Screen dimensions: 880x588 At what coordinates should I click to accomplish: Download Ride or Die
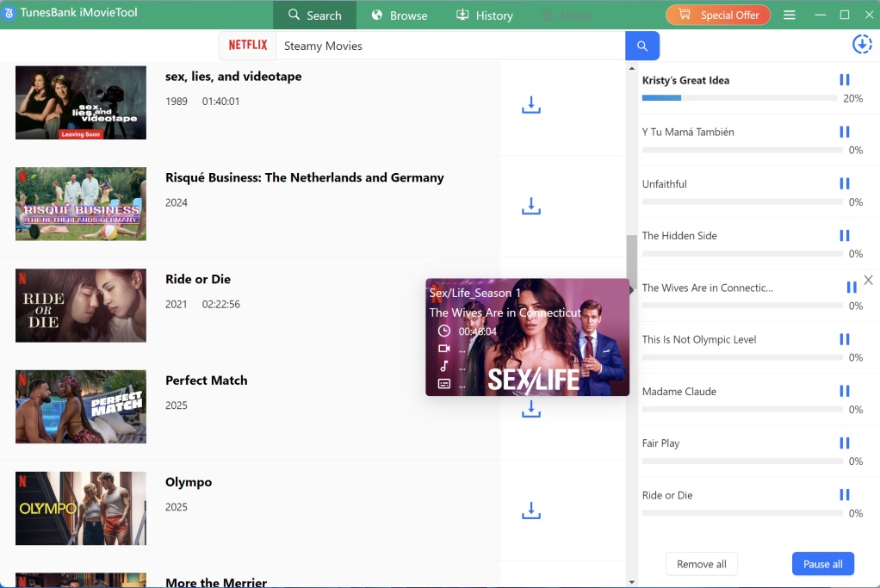click(530, 307)
